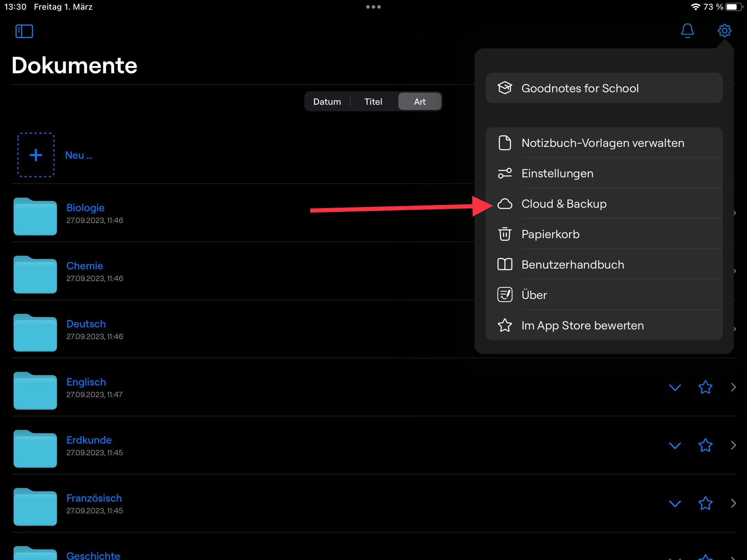Screen dimensions: 747x560
Task: Switch sorting to Titel
Action: (x=373, y=102)
